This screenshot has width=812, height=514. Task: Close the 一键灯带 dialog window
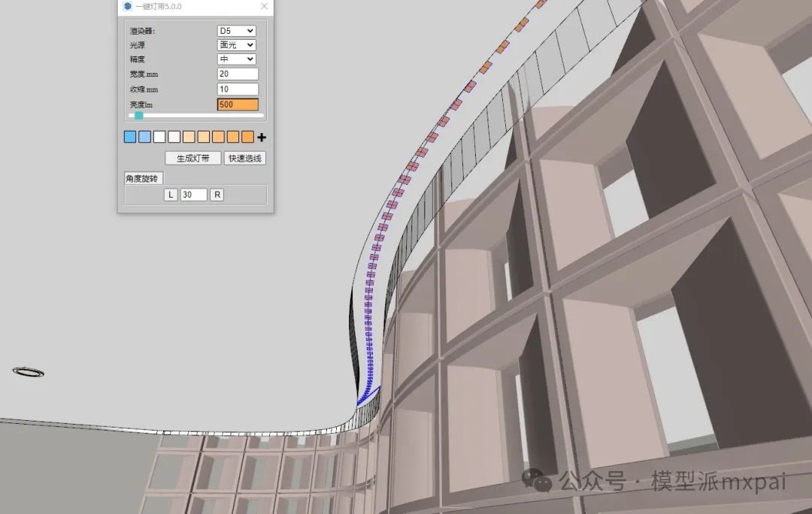[264, 7]
